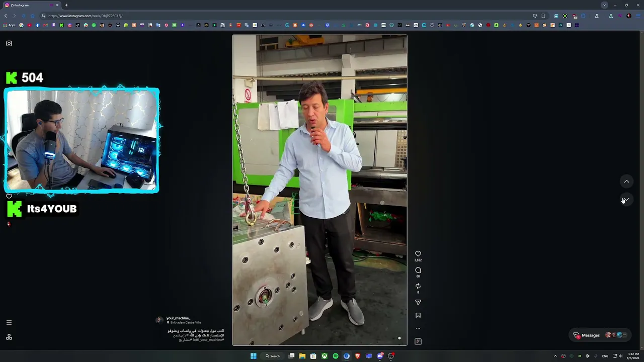Open the clock showing 1:12 PM
The width and height of the screenshot is (644, 362).
(x=633, y=356)
